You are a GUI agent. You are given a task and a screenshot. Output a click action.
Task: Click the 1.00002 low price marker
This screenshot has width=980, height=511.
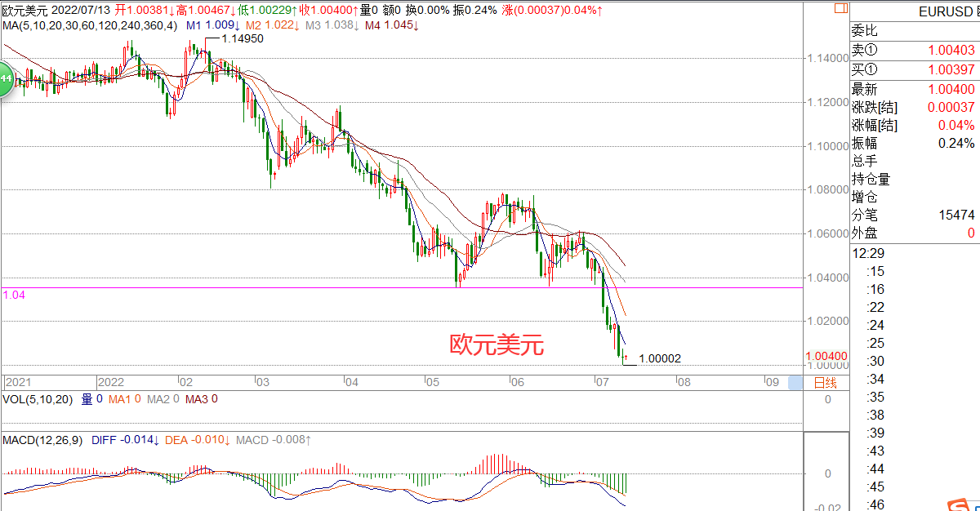pyautogui.click(x=660, y=358)
